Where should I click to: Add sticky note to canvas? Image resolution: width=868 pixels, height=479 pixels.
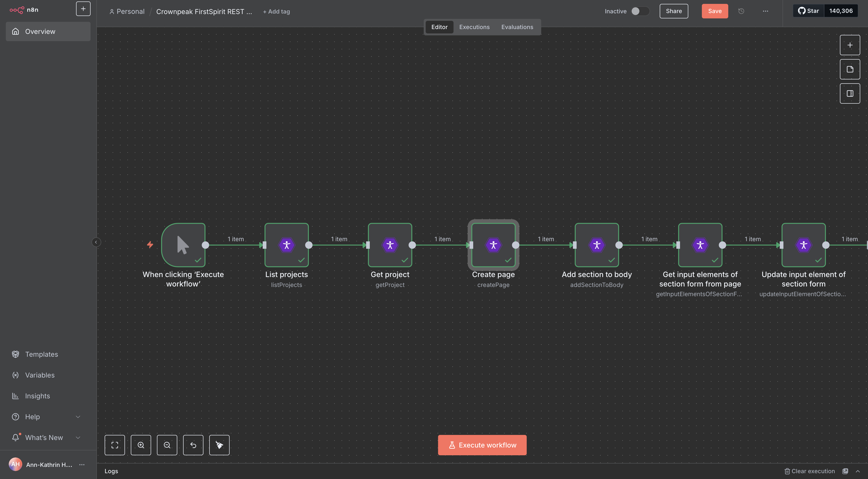[850, 70]
